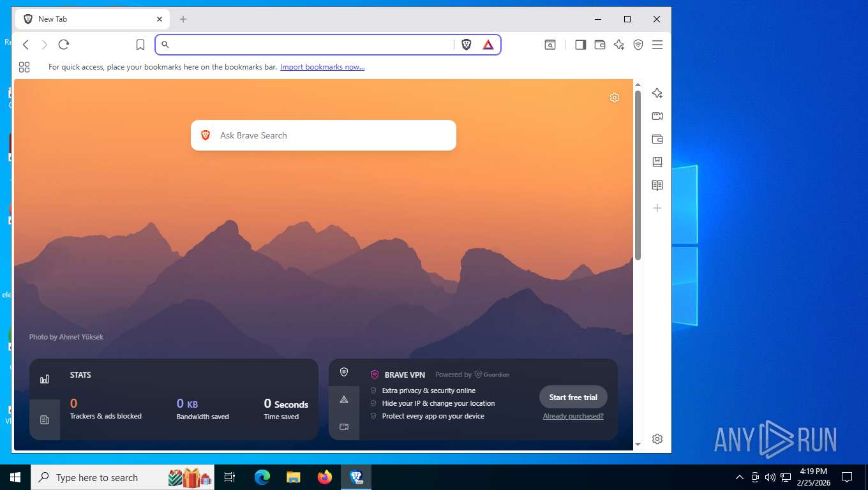Open Leo AI in the sidebar

pyautogui.click(x=657, y=93)
